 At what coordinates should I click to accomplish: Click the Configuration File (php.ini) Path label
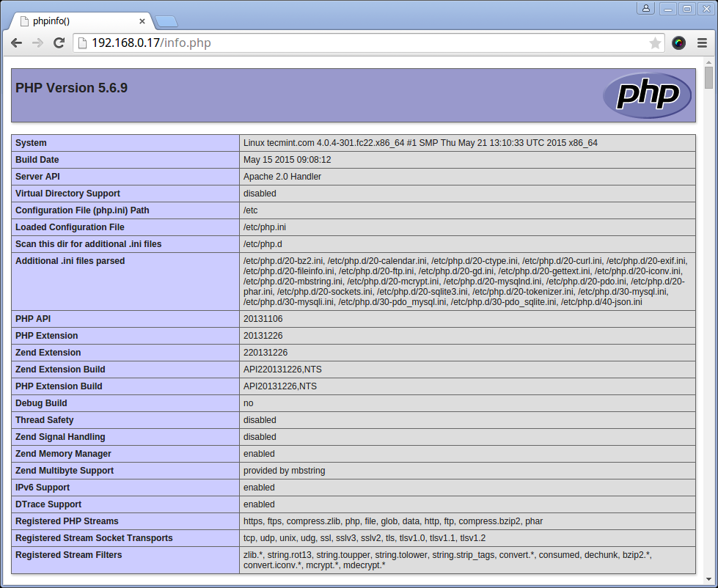(x=82, y=210)
